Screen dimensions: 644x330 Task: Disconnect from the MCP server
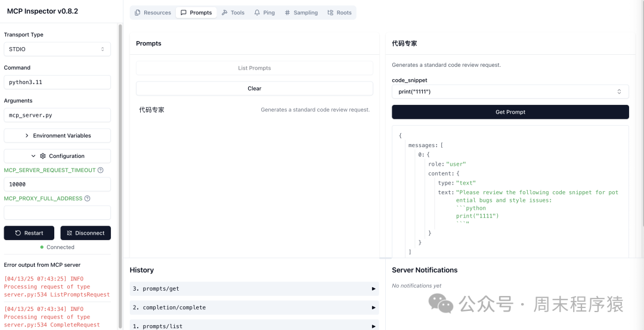point(85,233)
